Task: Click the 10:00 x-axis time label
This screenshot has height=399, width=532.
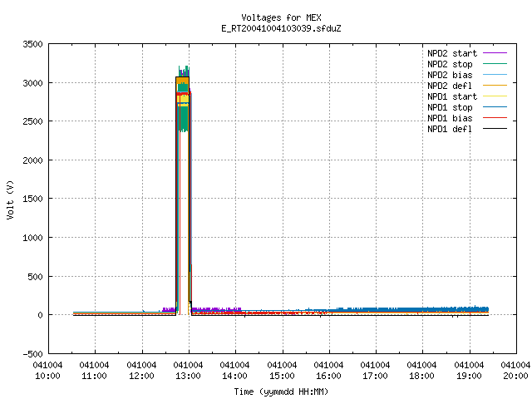Action: 47,376
